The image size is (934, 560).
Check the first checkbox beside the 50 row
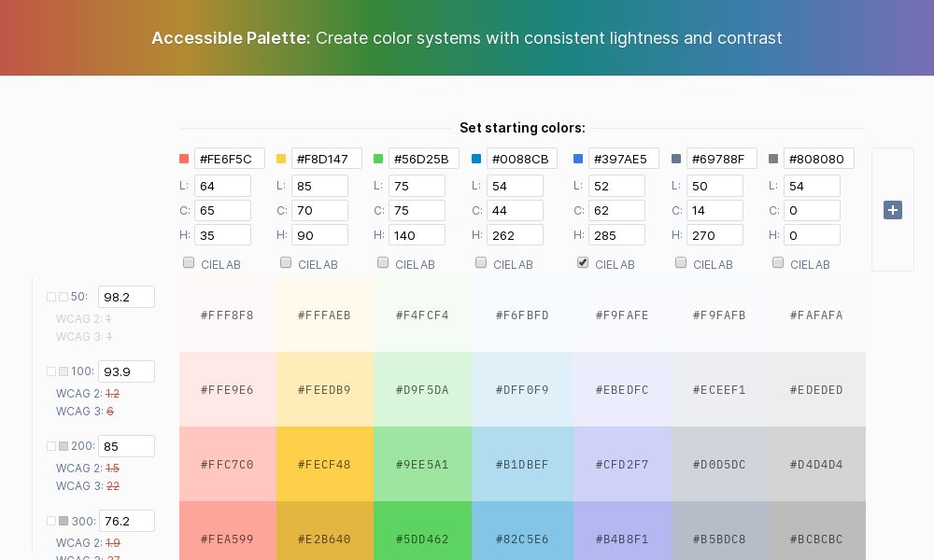[x=52, y=297]
